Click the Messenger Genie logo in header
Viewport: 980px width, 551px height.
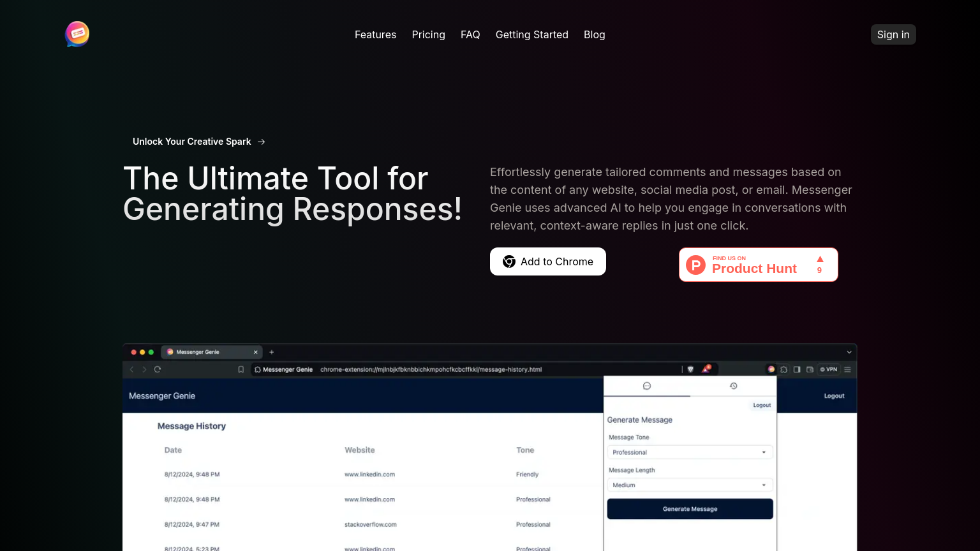coord(77,34)
